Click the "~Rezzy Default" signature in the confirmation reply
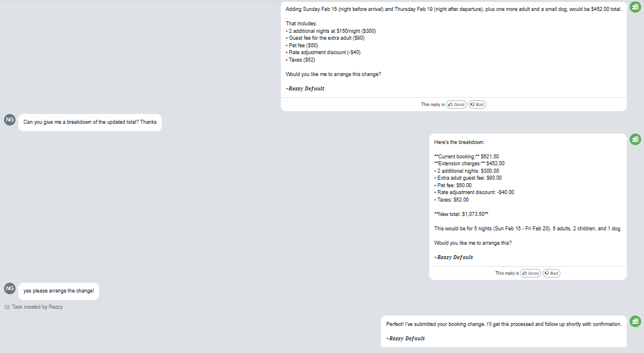This screenshot has height=353, width=644. [405, 339]
